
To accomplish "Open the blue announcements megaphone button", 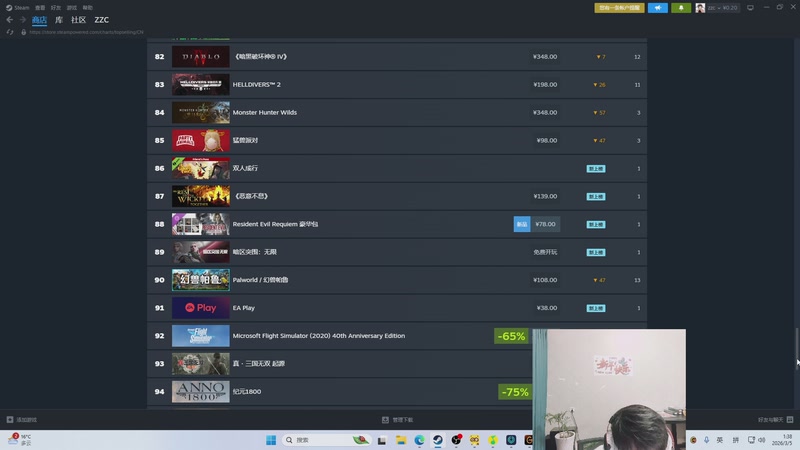I will click(658, 8).
